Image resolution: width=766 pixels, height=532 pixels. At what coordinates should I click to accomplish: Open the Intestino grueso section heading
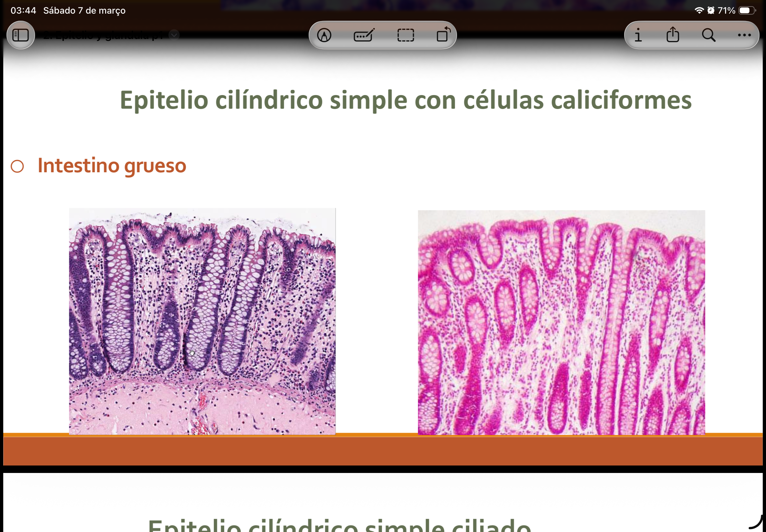tap(112, 165)
